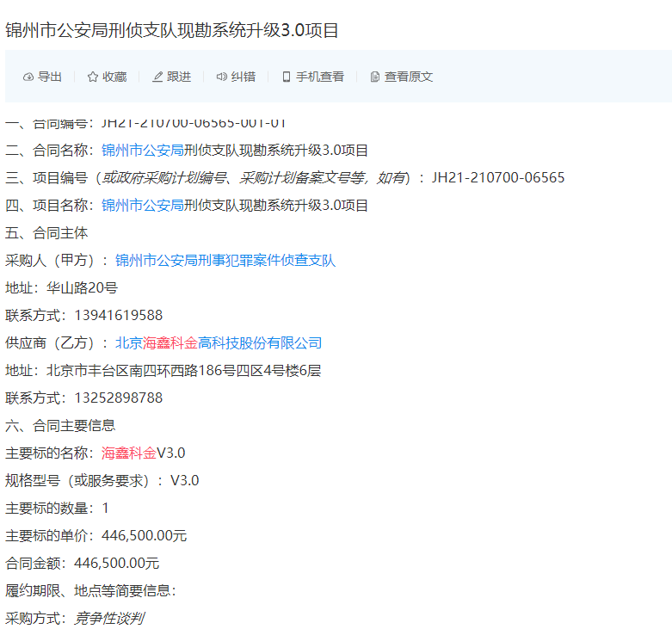
Task: Click the document original-text icon
Action: (375, 77)
